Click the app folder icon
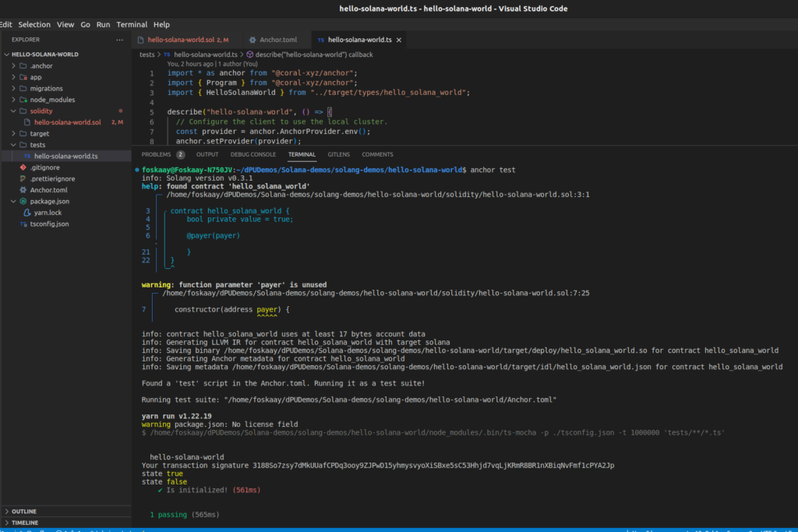Viewport: 798px width, 532px height. coord(23,77)
